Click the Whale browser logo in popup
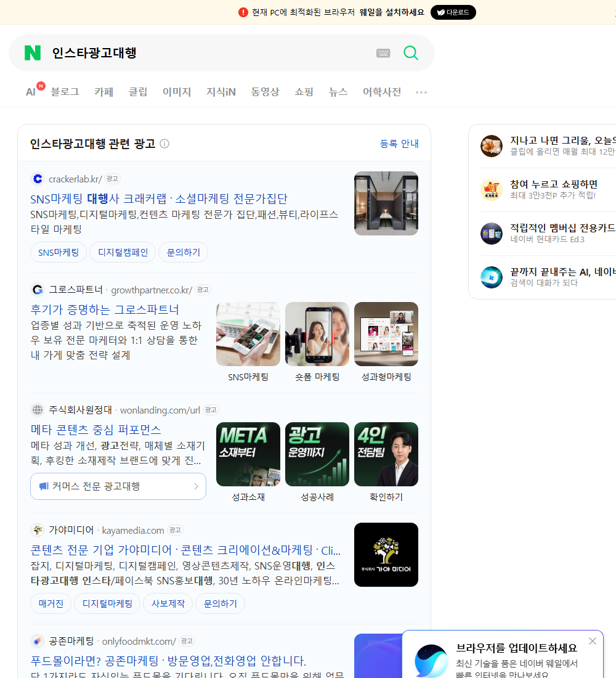Image resolution: width=616 pixels, height=678 pixels. pos(431,661)
